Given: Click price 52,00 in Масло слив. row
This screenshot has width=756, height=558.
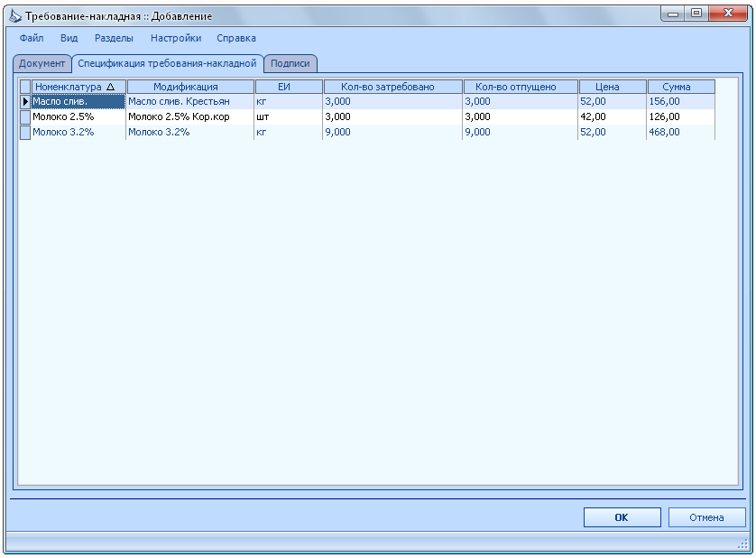Looking at the screenshot, I should click(x=613, y=101).
